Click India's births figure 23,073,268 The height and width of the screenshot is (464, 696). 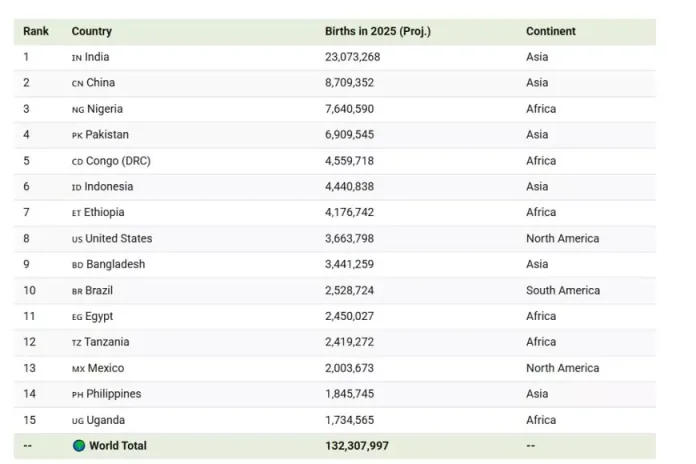point(353,57)
